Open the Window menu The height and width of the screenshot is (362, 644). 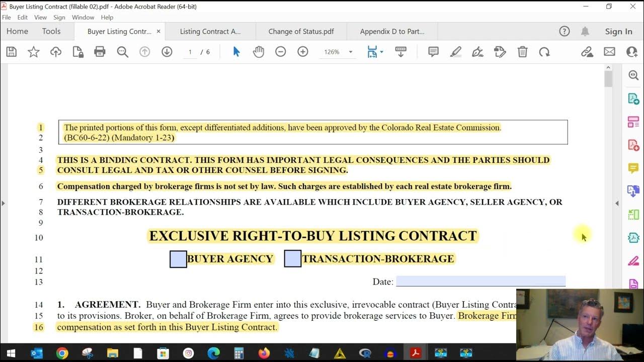83,17
